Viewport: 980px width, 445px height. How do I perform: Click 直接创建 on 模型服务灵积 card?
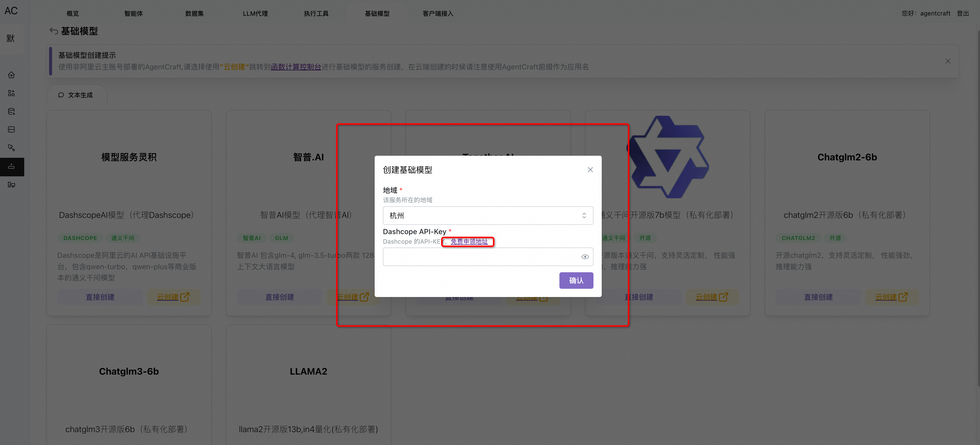[100, 297]
